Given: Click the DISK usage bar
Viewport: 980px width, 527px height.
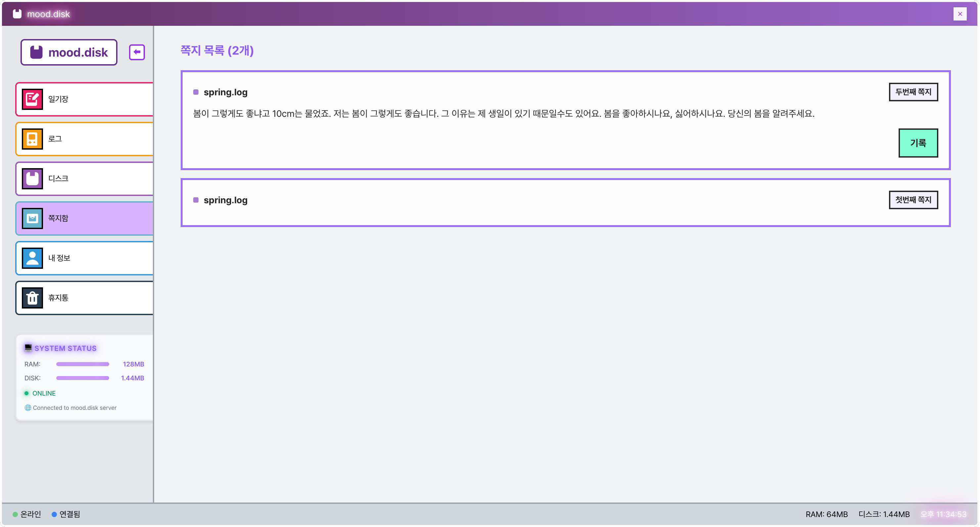Looking at the screenshot, I should tap(83, 378).
